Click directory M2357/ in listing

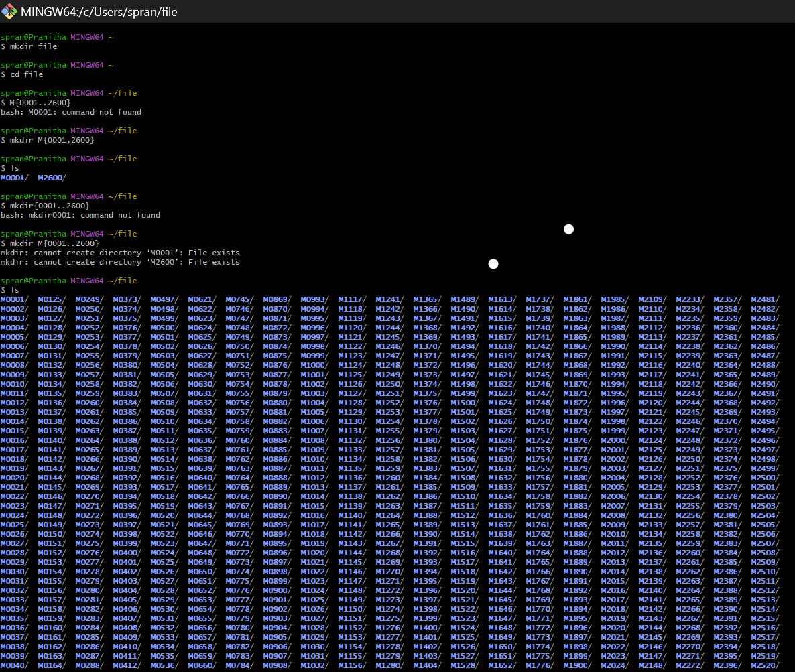(727, 299)
